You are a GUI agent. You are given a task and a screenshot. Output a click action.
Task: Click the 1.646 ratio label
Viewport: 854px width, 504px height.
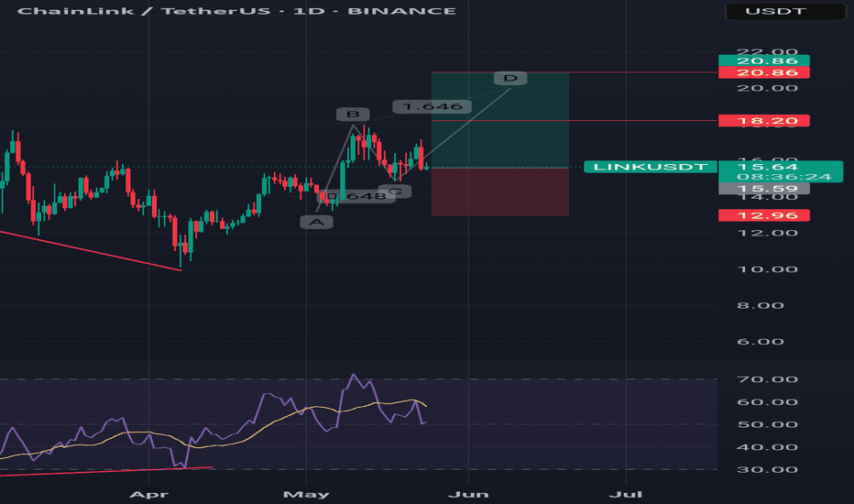point(432,107)
